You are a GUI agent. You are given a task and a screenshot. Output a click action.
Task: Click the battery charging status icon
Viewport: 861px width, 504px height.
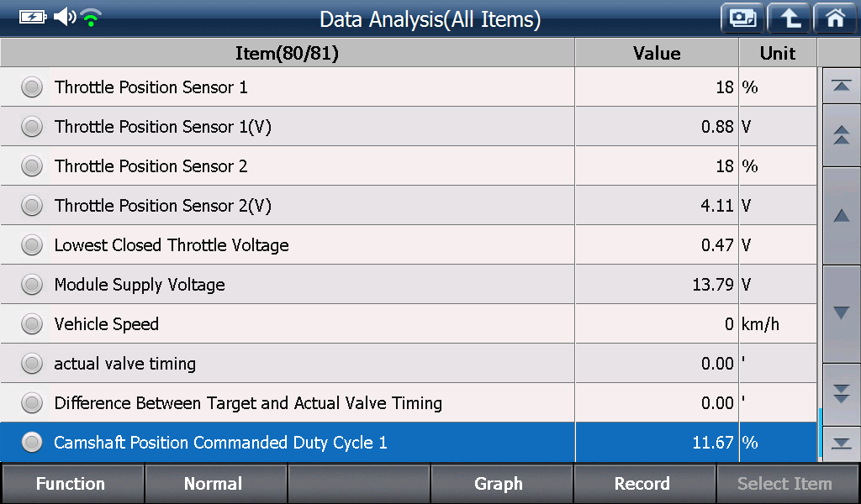tap(33, 17)
